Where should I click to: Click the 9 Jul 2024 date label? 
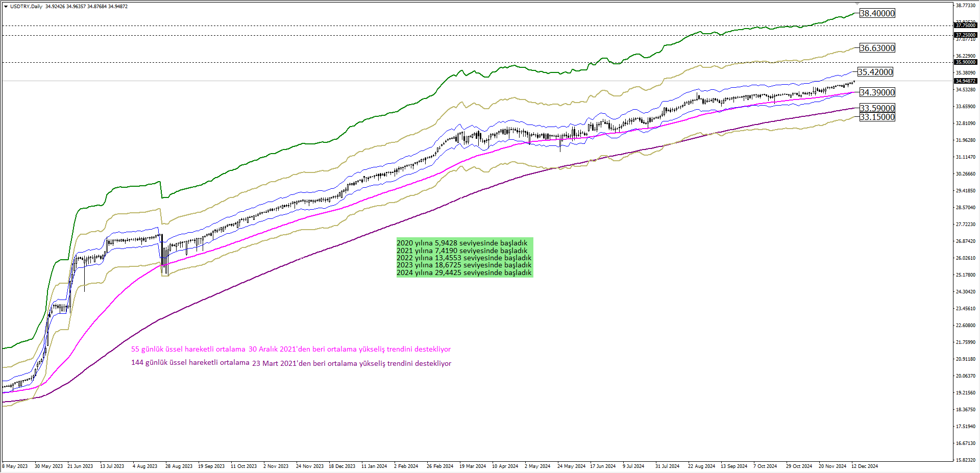click(633, 466)
